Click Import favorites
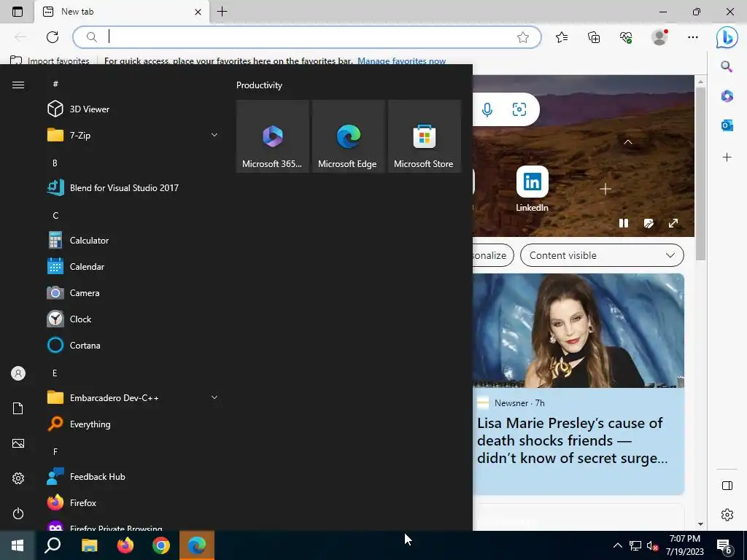The height and width of the screenshot is (560, 747). pos(50,61)
